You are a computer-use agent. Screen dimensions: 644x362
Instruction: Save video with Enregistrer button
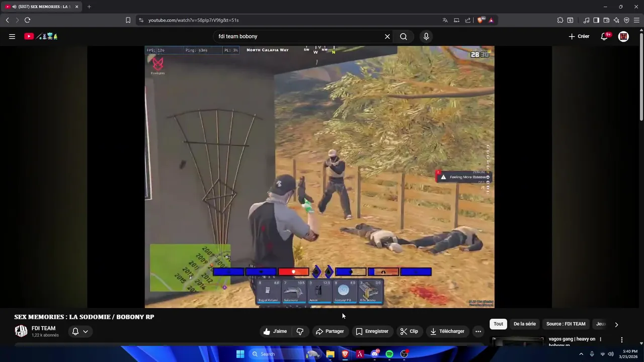372,331
